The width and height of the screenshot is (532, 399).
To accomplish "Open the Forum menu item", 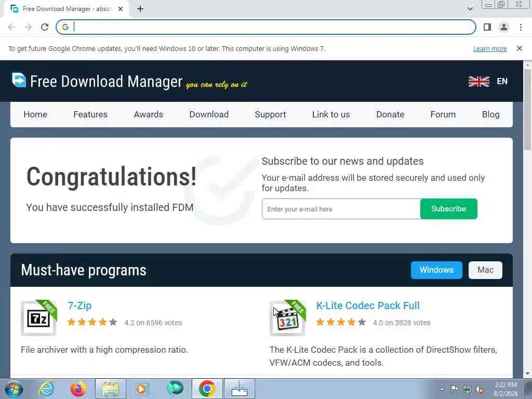I will pyautogui.click(x=443, y=114).
